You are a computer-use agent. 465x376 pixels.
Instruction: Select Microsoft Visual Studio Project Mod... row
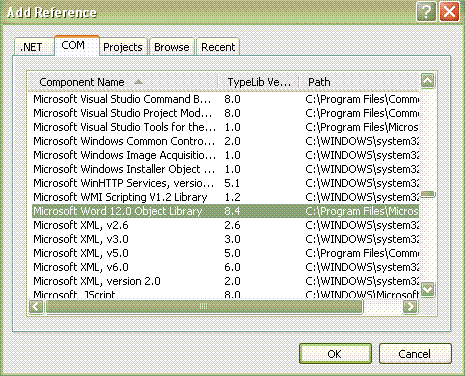click(225, 113)
